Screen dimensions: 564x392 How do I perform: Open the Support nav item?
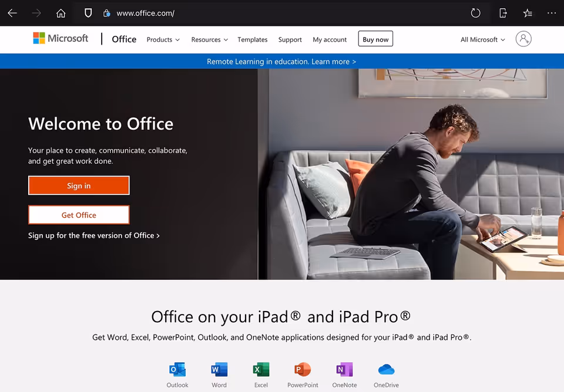[290, 39]
